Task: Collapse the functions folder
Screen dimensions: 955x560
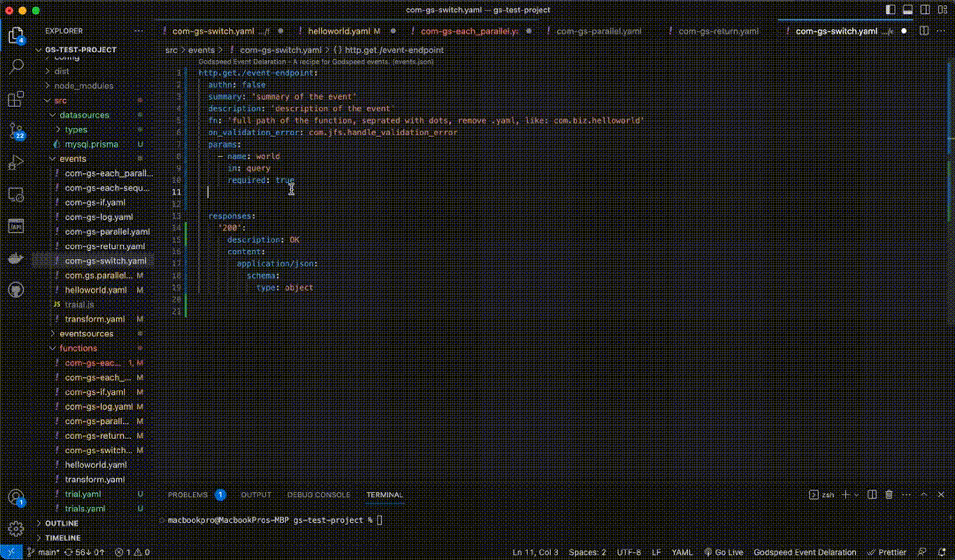Action: click(78, 348)
